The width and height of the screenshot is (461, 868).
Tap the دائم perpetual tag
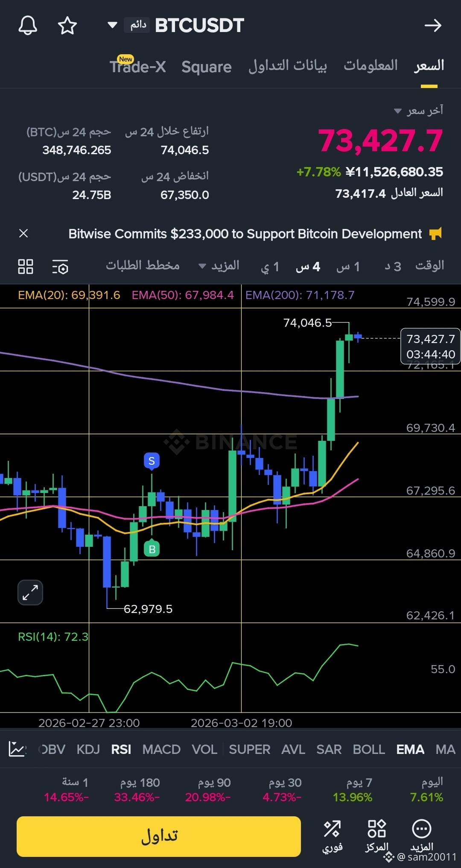pyautogui.click(x=137, y=25)
